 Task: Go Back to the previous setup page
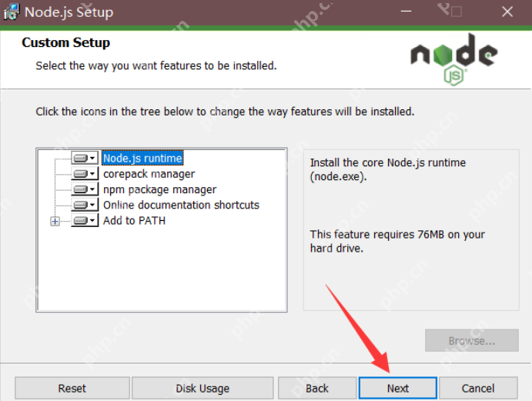[x=317, y=388]
